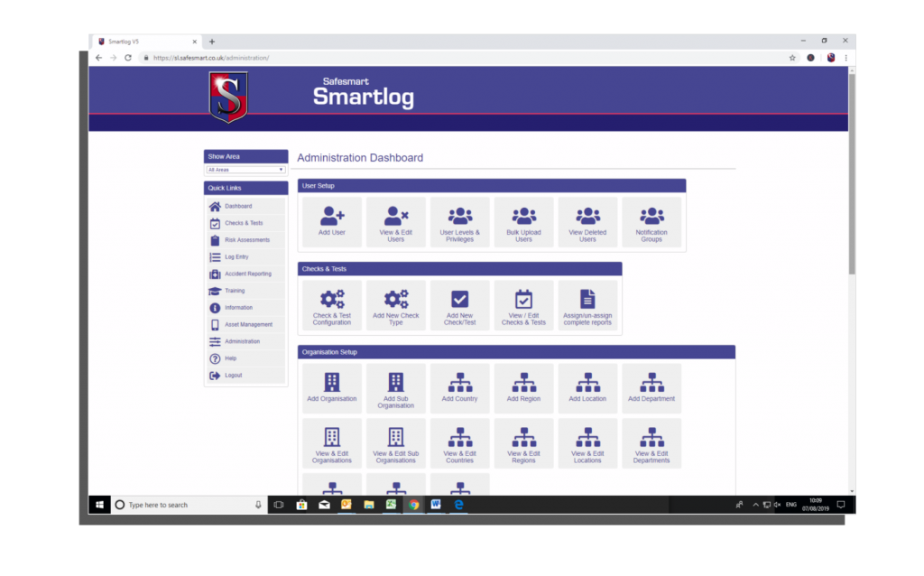Select the Smartlog V5 browser tab

coord(147,42)
